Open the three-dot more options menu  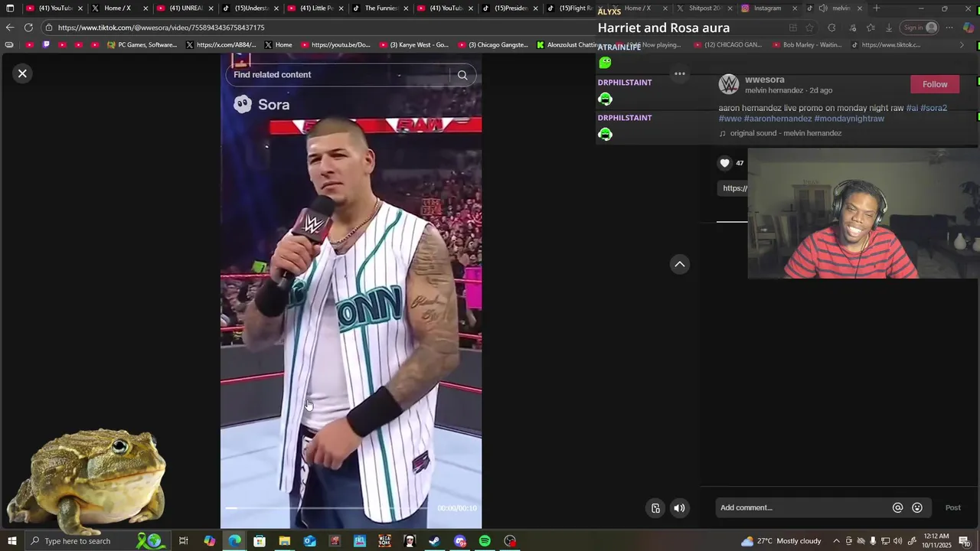pos(679,74)
